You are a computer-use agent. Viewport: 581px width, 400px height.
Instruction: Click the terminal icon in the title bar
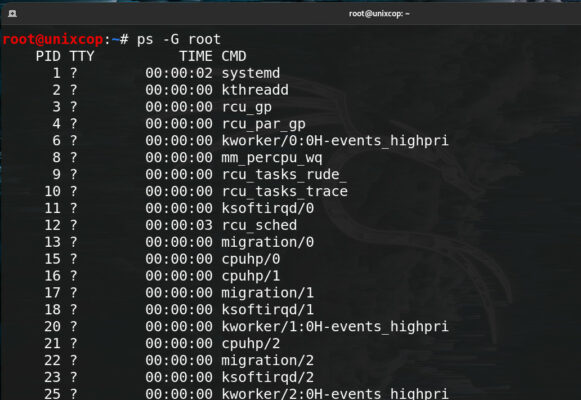(12, 14)
